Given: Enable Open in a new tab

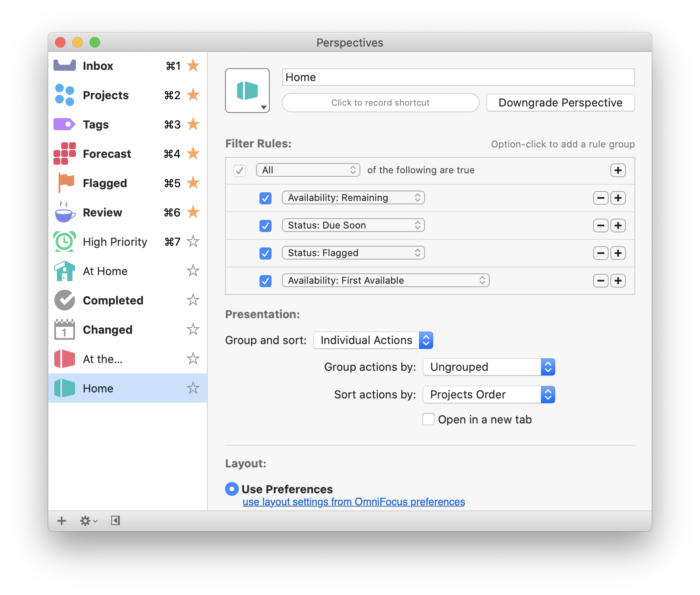Looking at the screenshot, I should pos(428,419).
